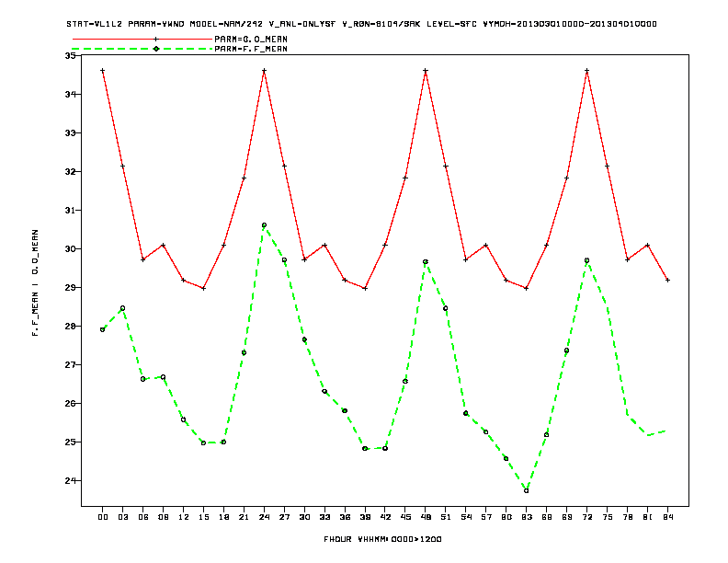Screen dimensions: 728x563
Task: Click green circle marker at hour 24 peak
Action: pyautogui.click(x=264, y=224)
